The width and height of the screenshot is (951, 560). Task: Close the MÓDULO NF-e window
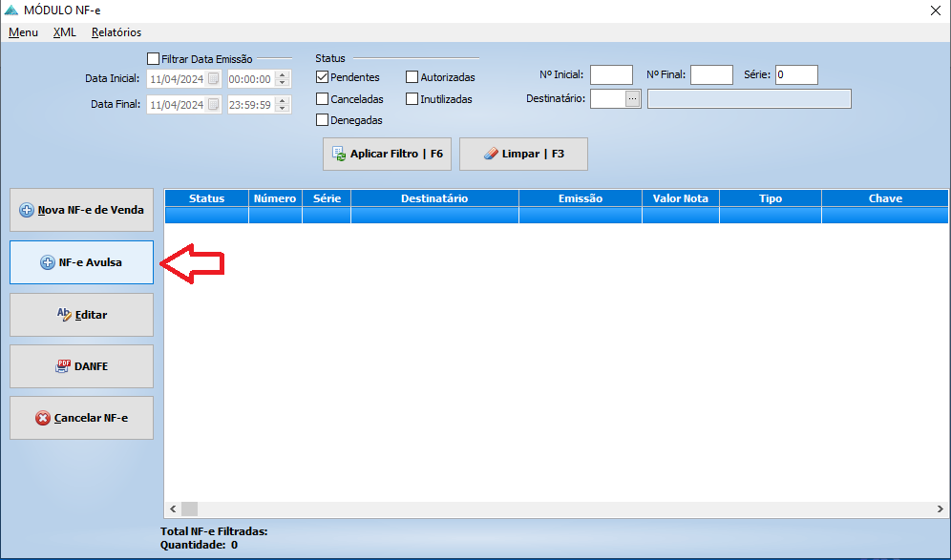[x=935, y=10]
